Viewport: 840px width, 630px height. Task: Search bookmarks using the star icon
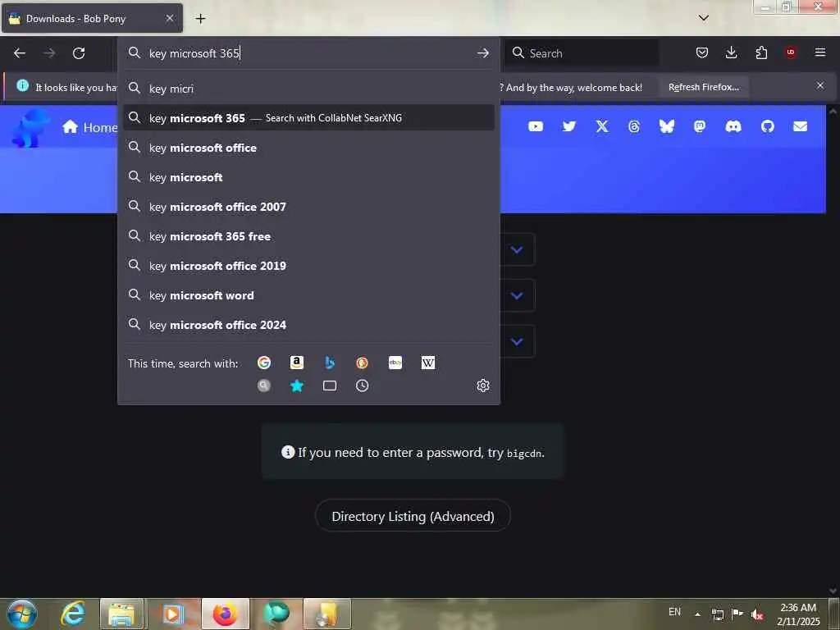click(x=297, y=386)
